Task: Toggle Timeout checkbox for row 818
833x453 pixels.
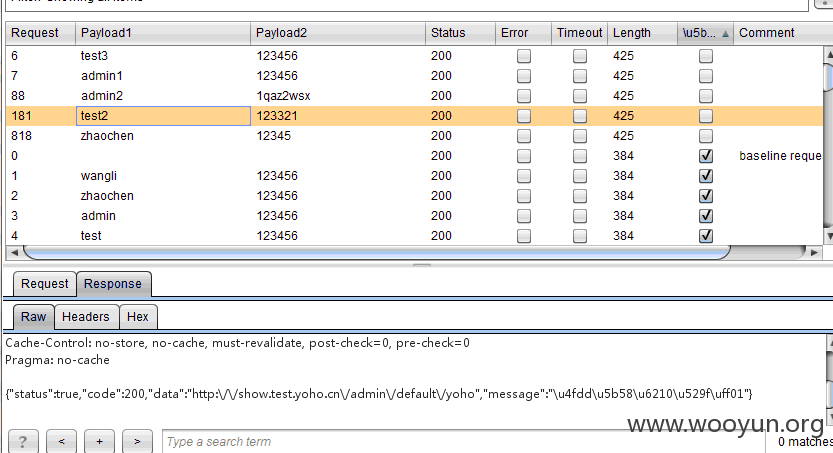Action: 580,136
